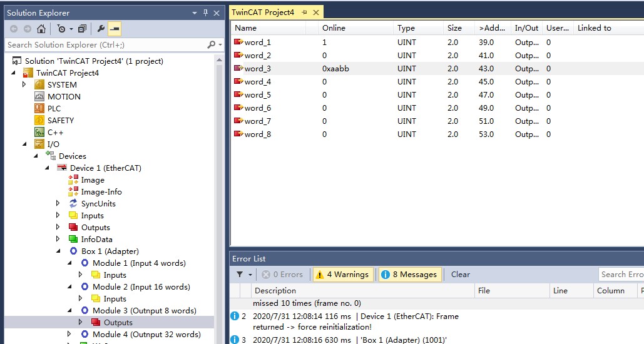Select the word_8 variable row
Screen dimensions: 644x344
(x=437, y=134)
